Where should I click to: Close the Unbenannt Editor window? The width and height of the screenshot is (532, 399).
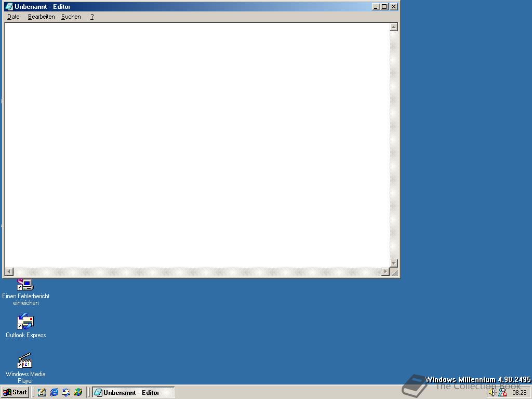pyautogui.click(x=394, y=6)
